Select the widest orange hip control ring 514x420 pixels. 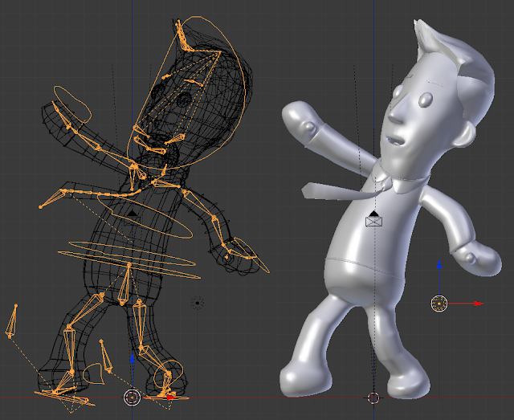(128, 264)
